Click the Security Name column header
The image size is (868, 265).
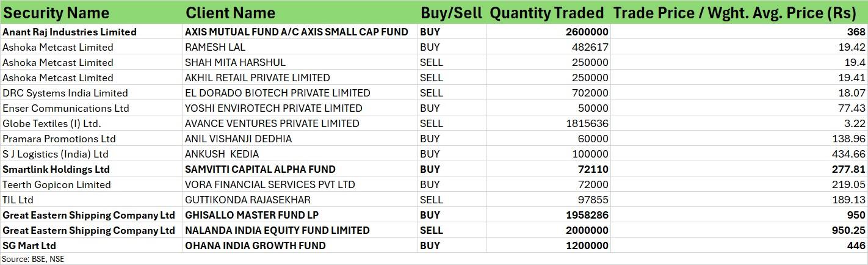point(56,13)
